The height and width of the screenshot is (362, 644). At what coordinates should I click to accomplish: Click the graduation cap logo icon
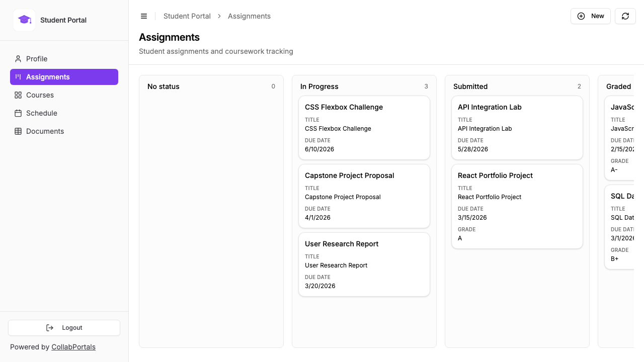pos(24,20)
